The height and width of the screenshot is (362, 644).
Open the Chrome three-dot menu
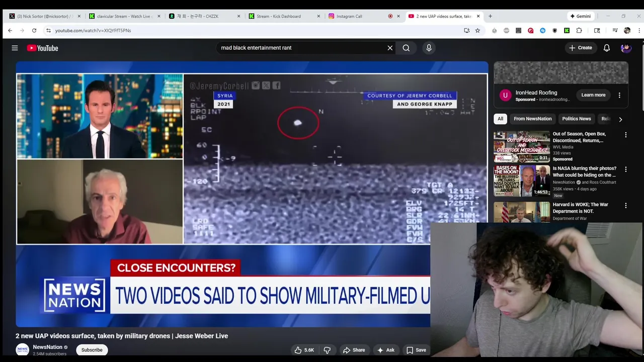click(639, 30)
